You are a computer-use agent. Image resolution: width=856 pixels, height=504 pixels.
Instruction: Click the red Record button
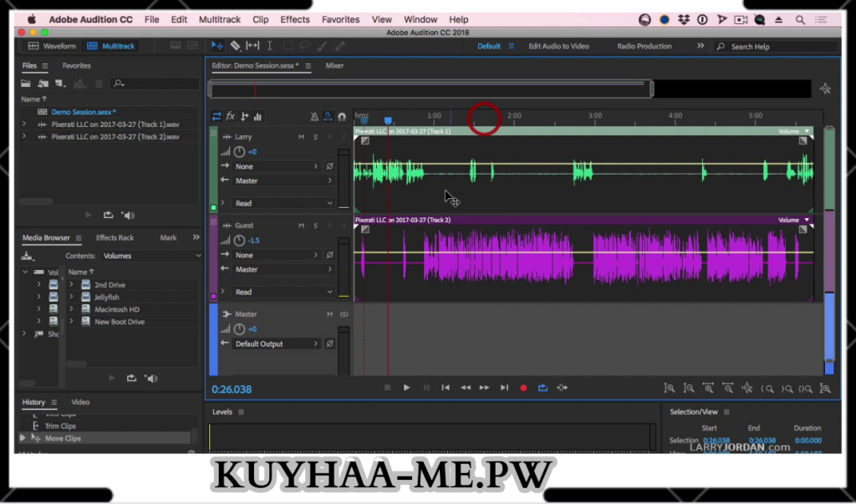(x=523, y=388)
